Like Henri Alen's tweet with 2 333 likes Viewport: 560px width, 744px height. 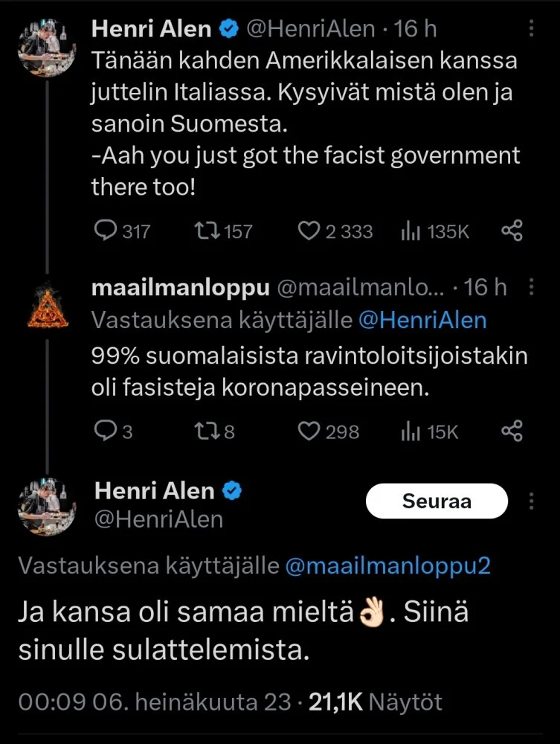point(310,231)
